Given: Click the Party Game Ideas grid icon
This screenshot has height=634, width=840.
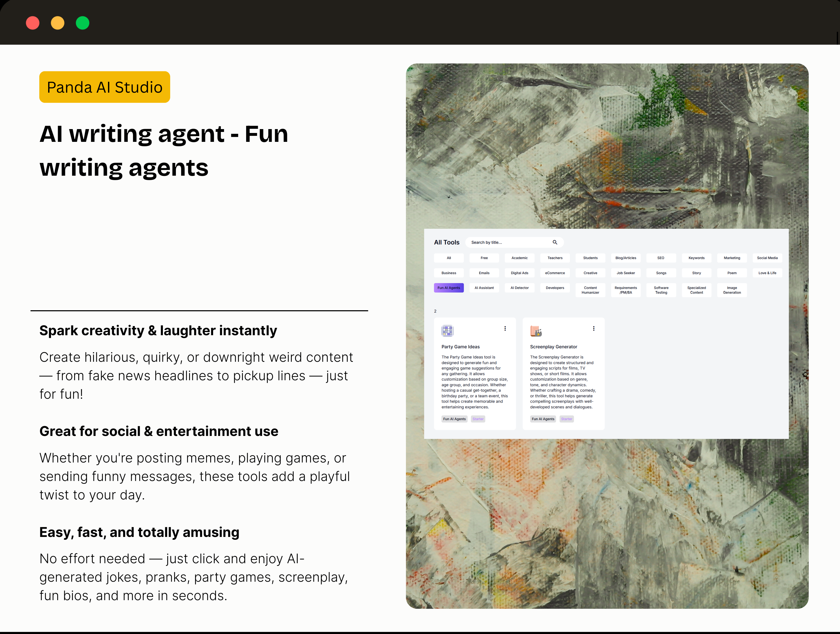Looking at the screenshot, I should (447, 331).
